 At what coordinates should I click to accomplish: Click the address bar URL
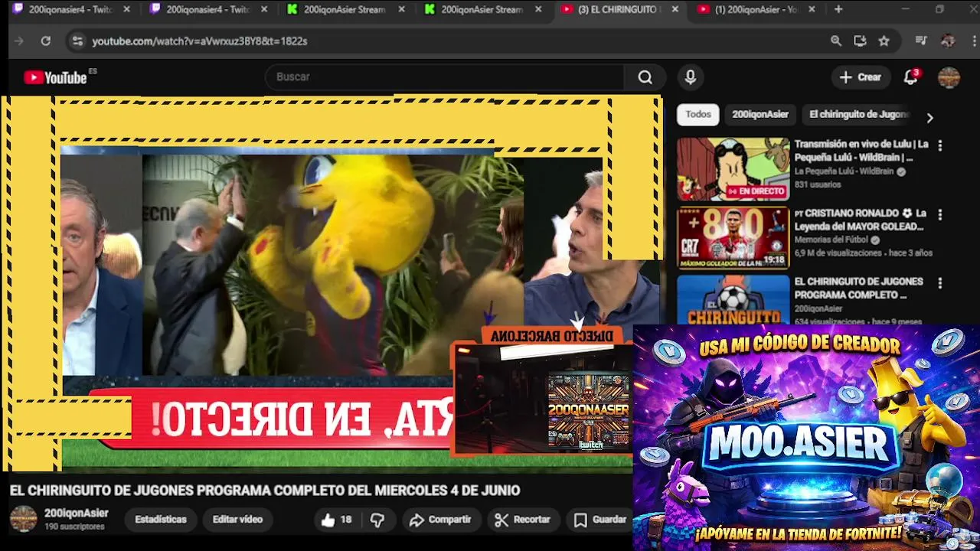(x=200, y=41)
